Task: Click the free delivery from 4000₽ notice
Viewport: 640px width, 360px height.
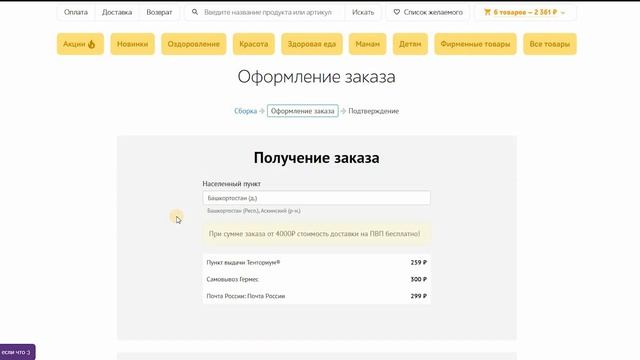Action: coord(316,234)
